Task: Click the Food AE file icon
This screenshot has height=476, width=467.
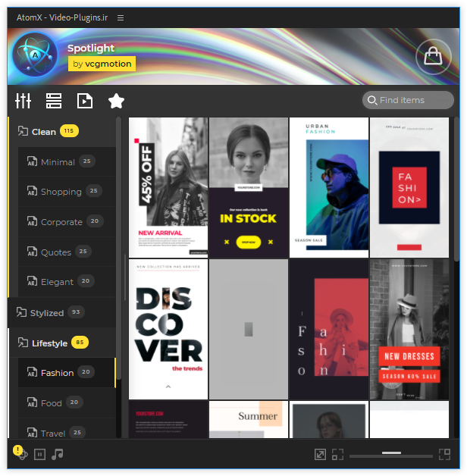Action: pyautogui.click(x=32, y=402)
